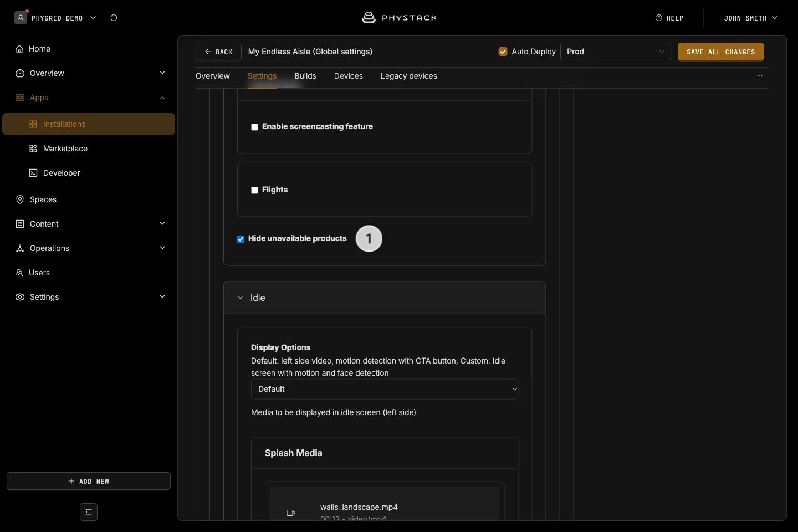Screen dimensions: 798x532
Task: Enable screencasting feature checkbox
Action: click(x=254, y=127)
